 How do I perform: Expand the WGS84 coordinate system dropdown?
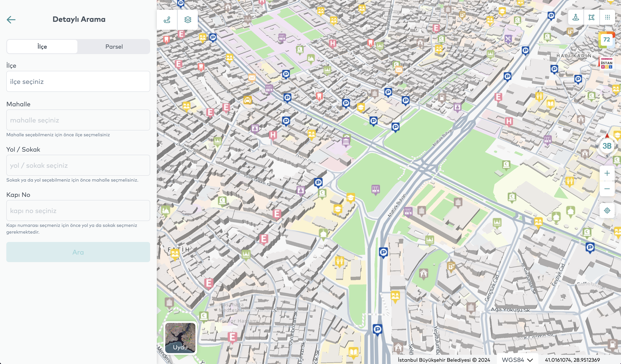517,360
